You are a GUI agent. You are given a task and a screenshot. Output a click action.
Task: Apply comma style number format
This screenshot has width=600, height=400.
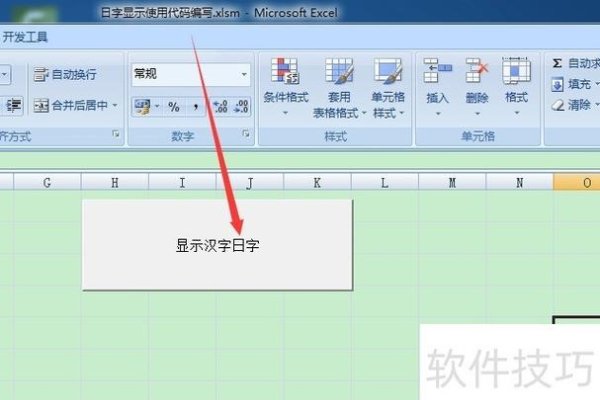coord(196,107)
